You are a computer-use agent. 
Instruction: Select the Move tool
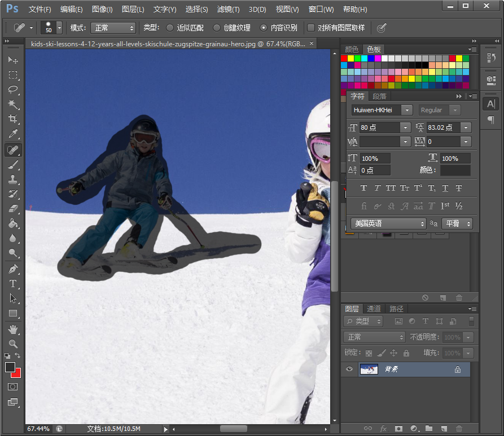pos(13,60)
